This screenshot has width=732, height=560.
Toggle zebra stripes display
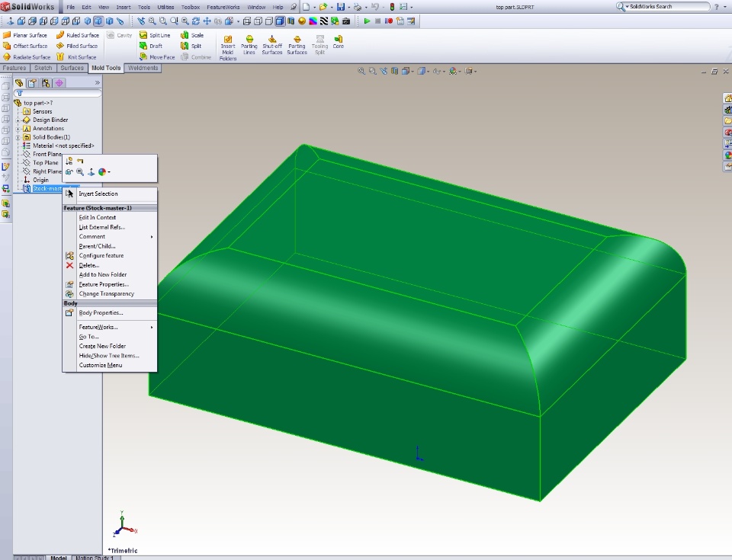pyautogui.click(x=323, y=21)
